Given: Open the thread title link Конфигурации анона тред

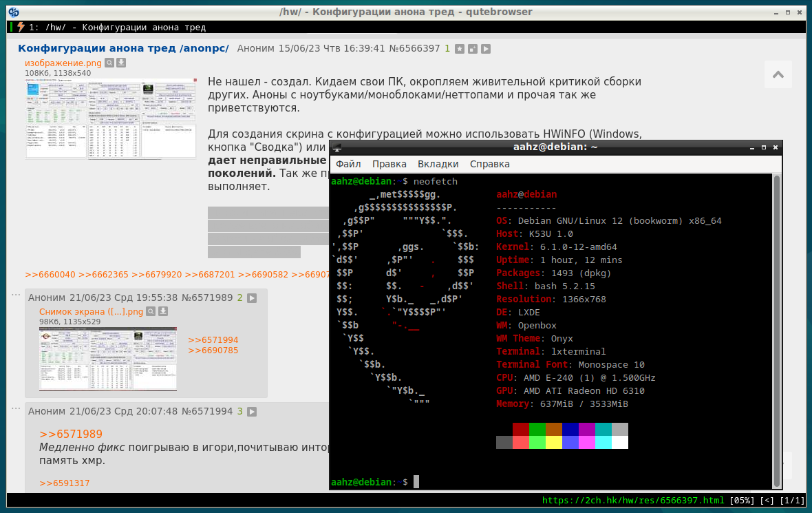Looking at the screenshot, I should tap(123, 48).
